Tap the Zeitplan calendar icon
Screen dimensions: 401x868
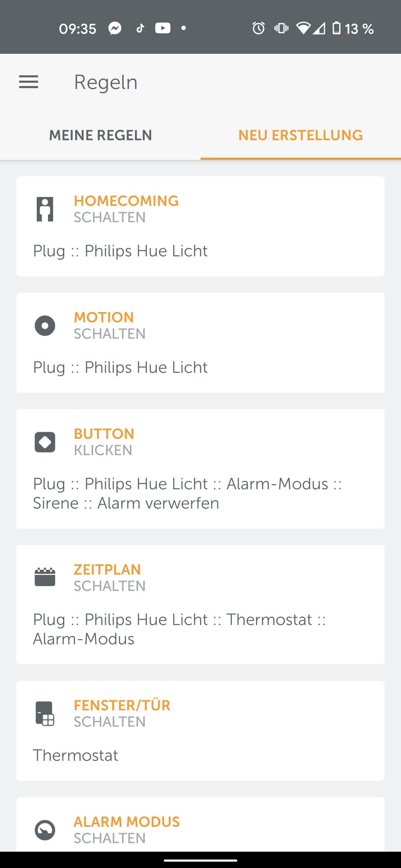click(45, 577)
